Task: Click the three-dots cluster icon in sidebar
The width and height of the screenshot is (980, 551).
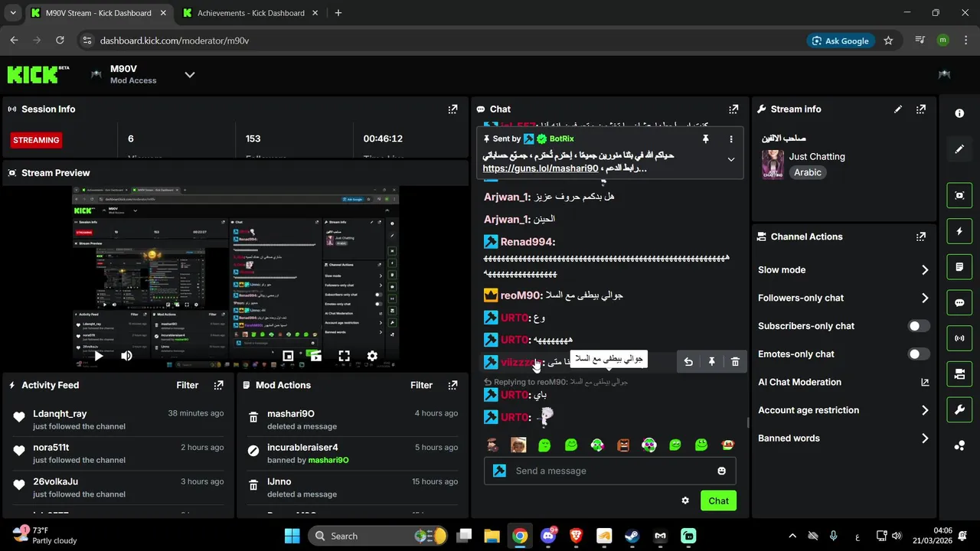Action: (959, 446)
